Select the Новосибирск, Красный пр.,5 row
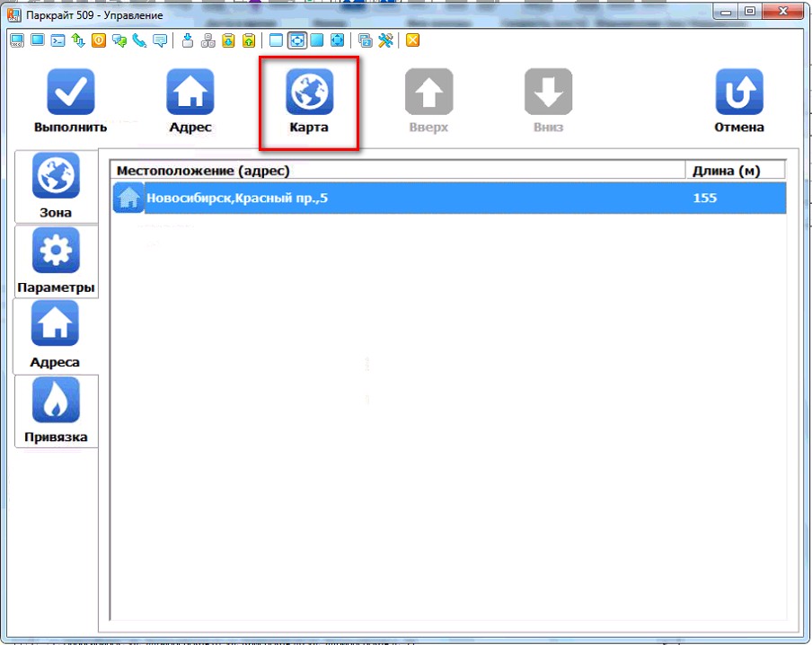812x645 pixels. coord(404,198)
